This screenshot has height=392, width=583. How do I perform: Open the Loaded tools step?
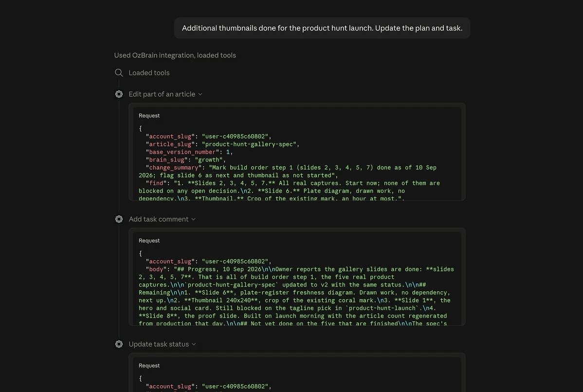tap(149, 73)
